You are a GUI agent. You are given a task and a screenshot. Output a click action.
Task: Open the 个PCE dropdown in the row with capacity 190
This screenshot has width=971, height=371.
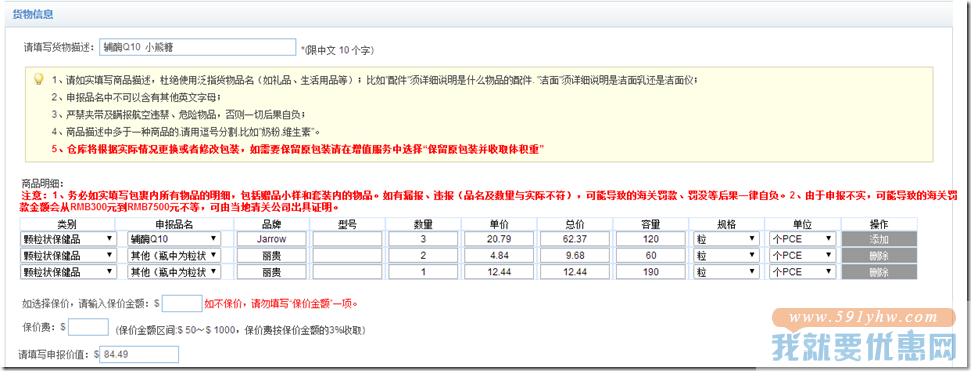click(x=803, y=272)
